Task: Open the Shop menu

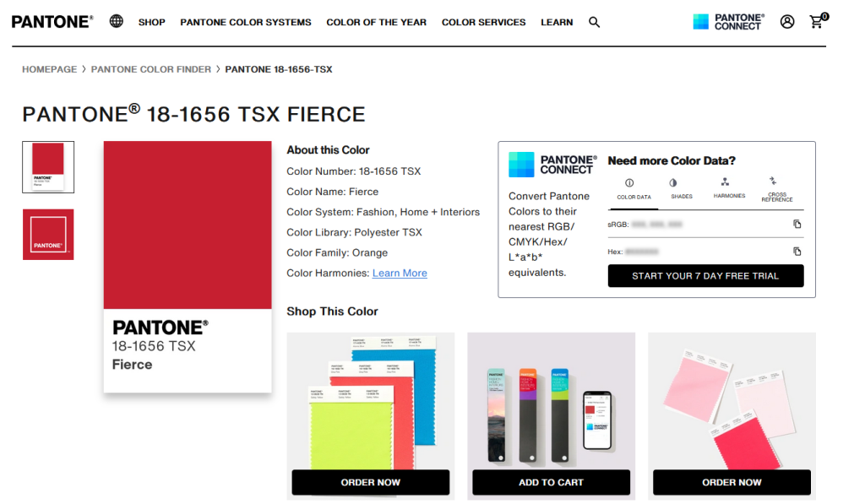Action: click(152, 22)
